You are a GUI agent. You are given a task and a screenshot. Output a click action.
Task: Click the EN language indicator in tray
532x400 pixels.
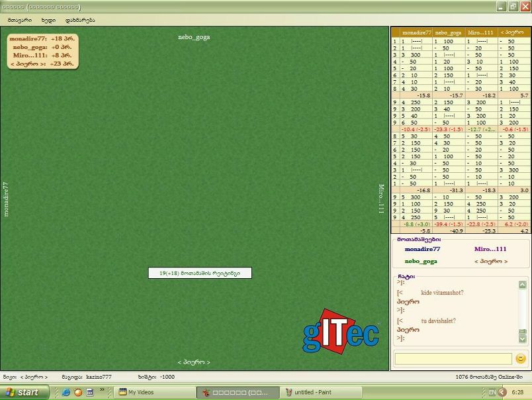(492, 392)
